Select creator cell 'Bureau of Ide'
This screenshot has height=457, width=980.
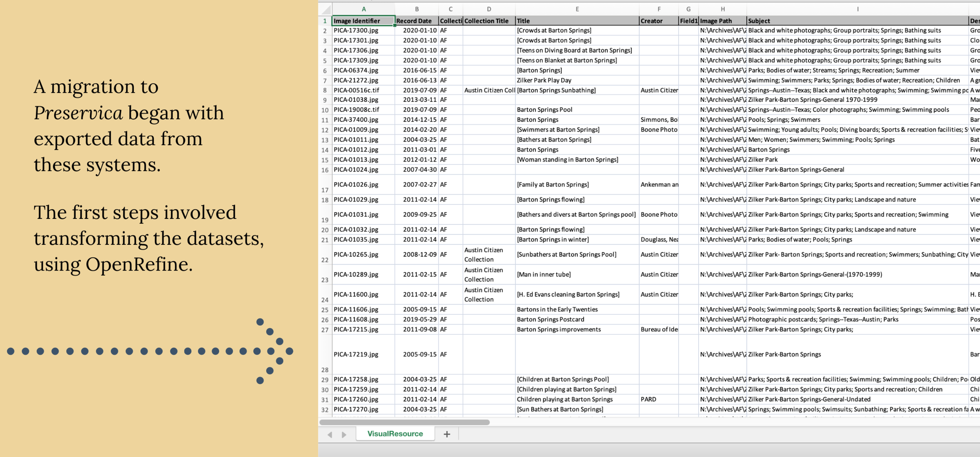click(659, 329)
